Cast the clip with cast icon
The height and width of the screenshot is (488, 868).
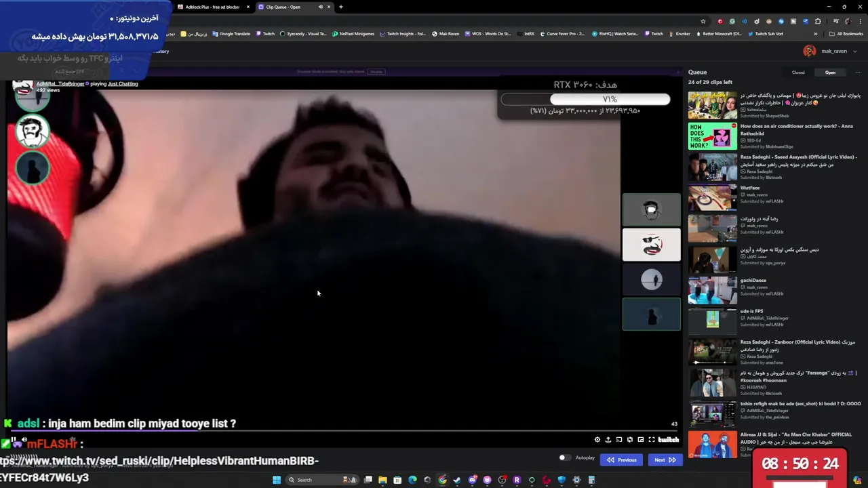coord(619,440)
